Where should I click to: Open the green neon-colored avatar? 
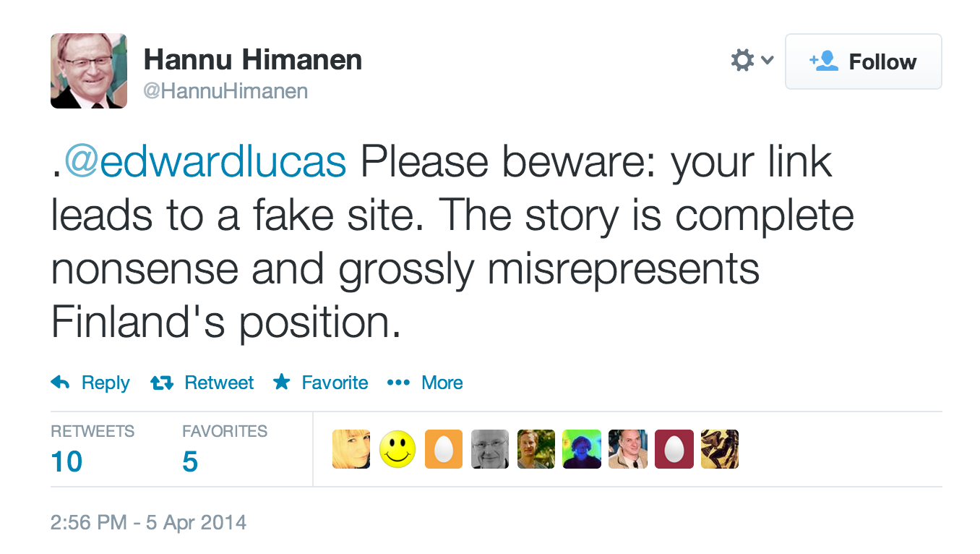point(582,449)
